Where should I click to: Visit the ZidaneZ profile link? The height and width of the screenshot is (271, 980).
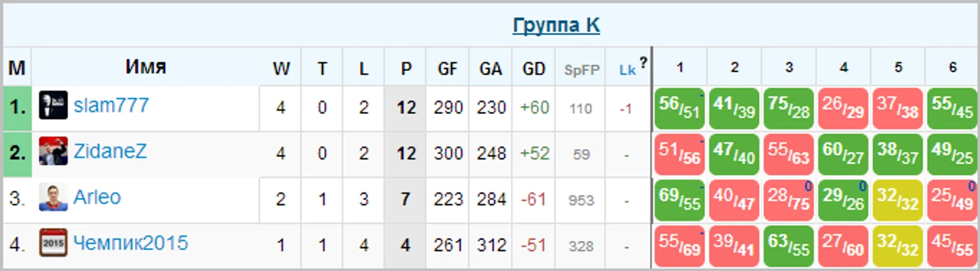[x=109, y=152]
